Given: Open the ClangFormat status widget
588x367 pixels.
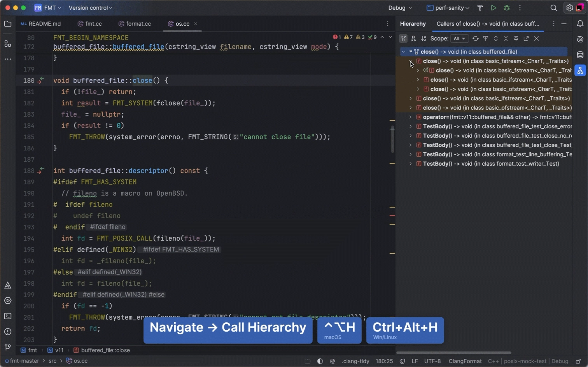Looking at the screenshot, I should (465, 361).
